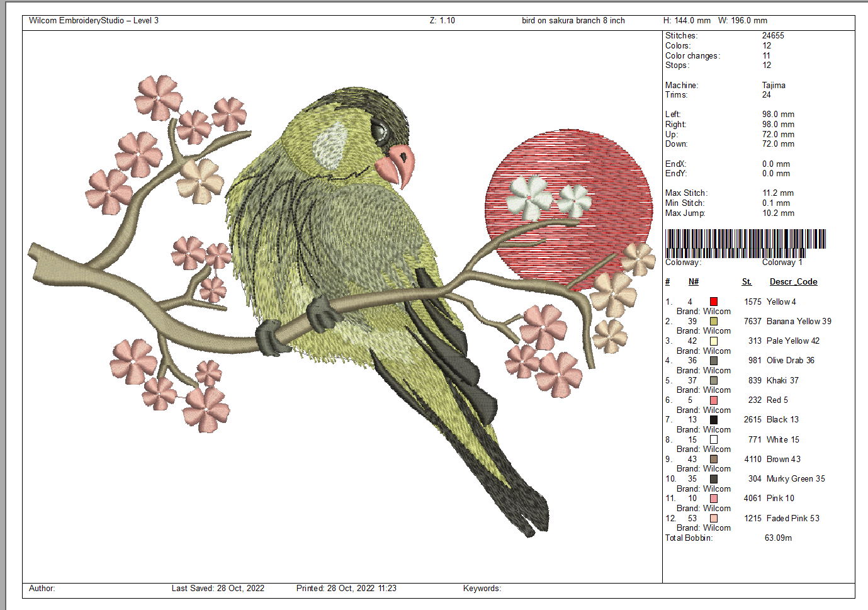Click the Max Jump value '10.2 mm'
Image resolution: width=868 pixels, height=610 pixels.
click(x=778, y=213)
